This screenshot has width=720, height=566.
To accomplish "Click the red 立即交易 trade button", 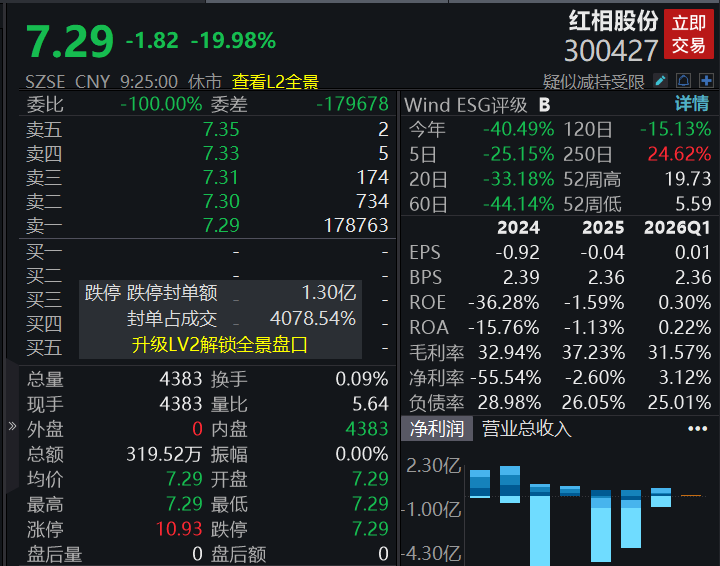I will point(689,34).
